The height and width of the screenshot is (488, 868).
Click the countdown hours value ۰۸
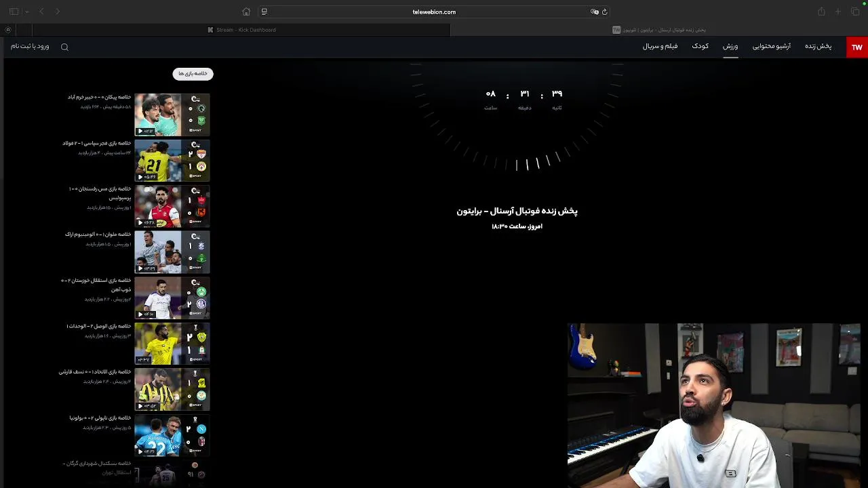(491, 94)
